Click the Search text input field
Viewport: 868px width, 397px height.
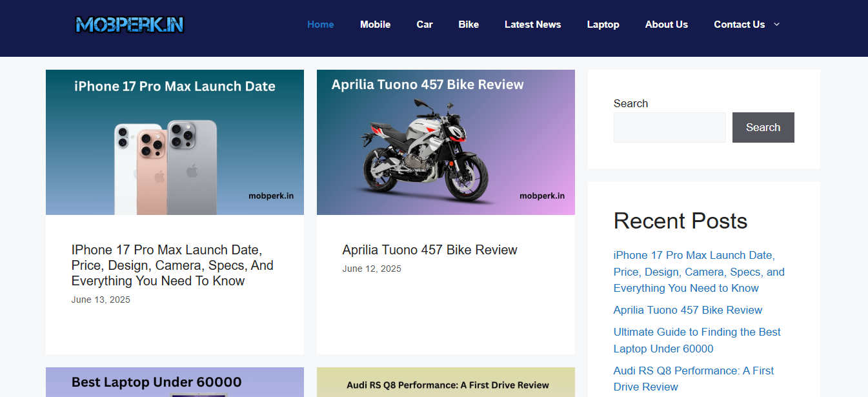click(670, 127)
